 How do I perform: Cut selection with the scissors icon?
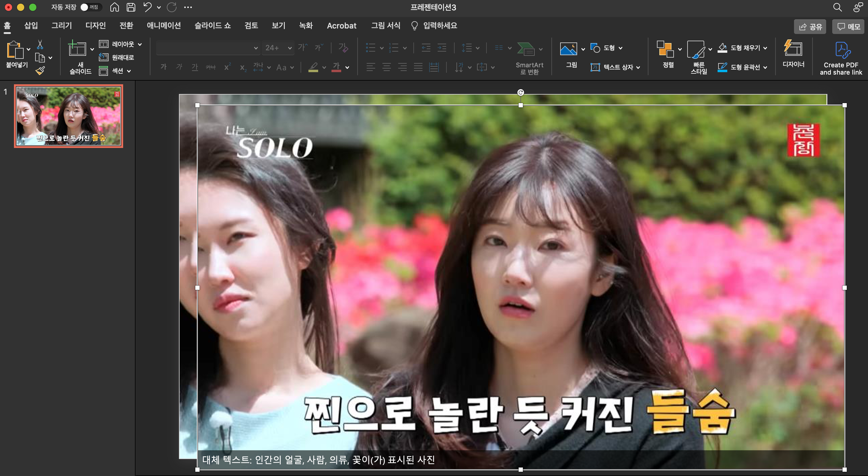40,45
